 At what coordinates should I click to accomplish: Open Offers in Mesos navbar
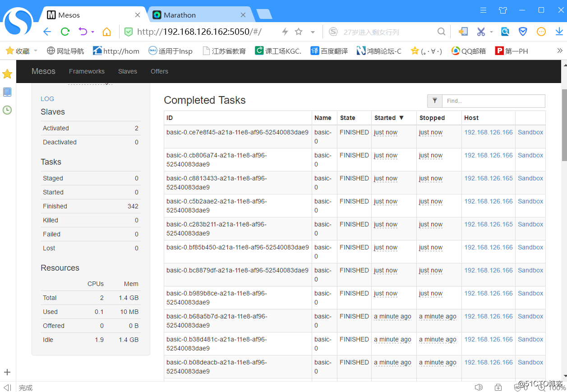tap(159, 71)
